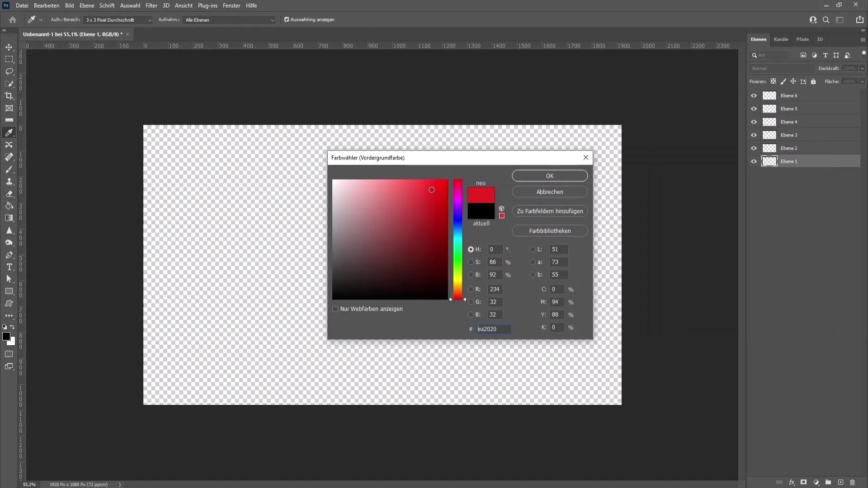Delete layer using trash icon
868x488 pixels.
(853, 483)
